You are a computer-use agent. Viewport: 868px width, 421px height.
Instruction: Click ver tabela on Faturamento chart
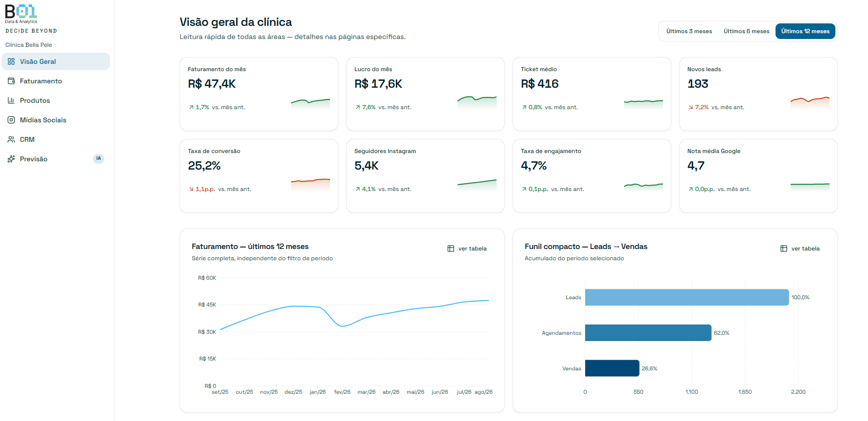[467, 249]
